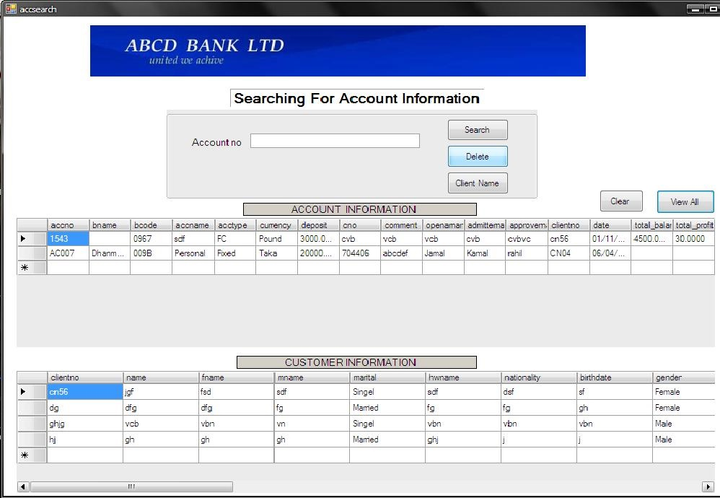This screenshot has width=720, height=498.
Task: Sort by the name column header
Action: [x=161, y=377]
